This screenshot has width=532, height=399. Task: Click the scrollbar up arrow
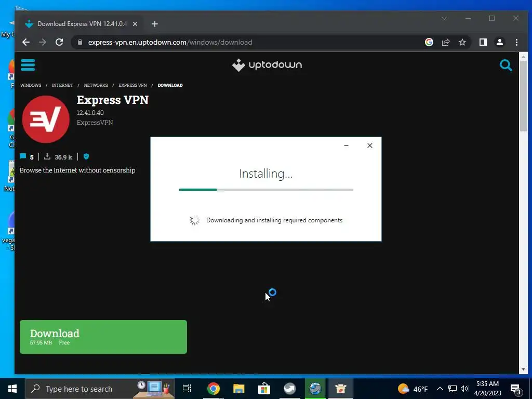click(523, 56)
